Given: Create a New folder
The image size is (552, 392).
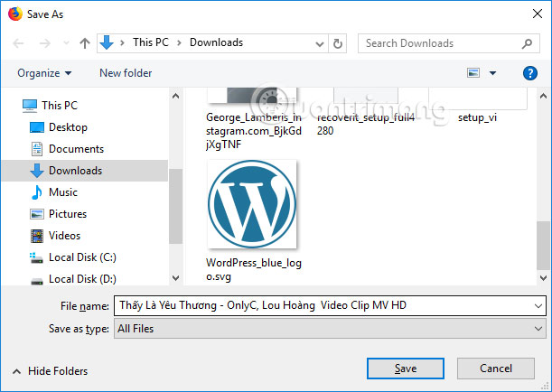Looking at the screenshot, I should click(126, 73).
